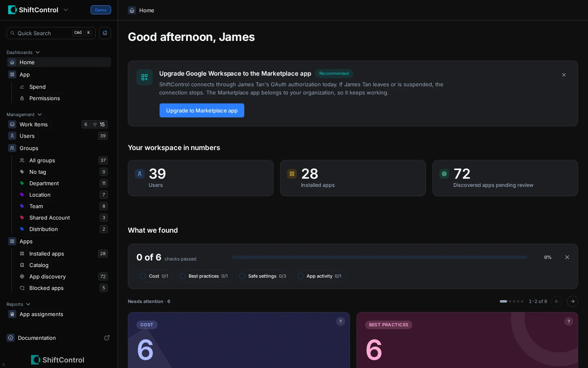Go to next needs-attention page arrow
This screenshot has width=588, height=368.
tap(572, 301)
